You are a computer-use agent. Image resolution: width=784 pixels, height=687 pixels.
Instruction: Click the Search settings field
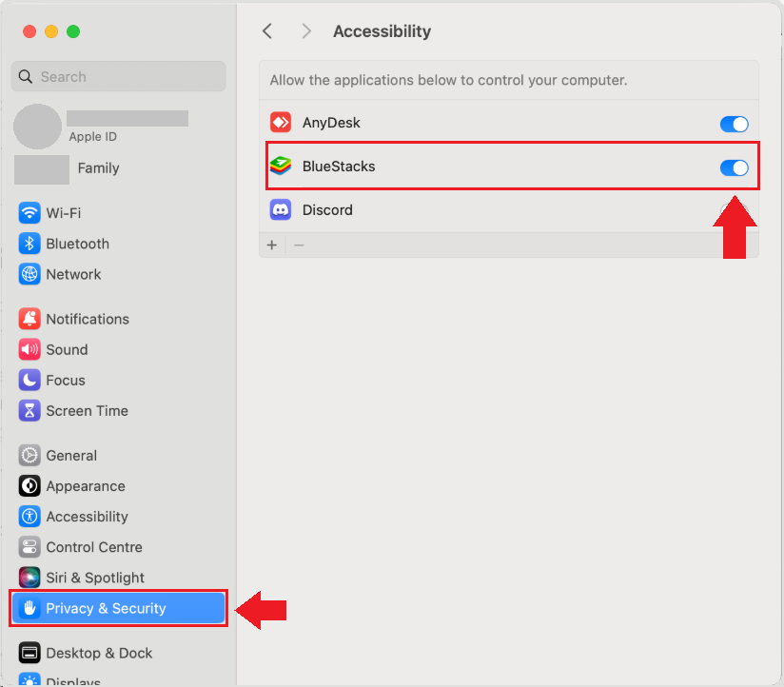119,77
